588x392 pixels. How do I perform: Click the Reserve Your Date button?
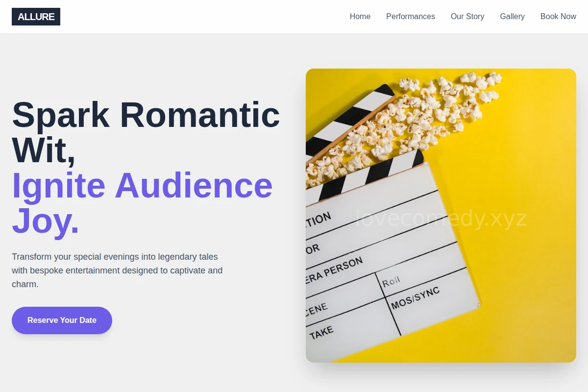(62, 320)
